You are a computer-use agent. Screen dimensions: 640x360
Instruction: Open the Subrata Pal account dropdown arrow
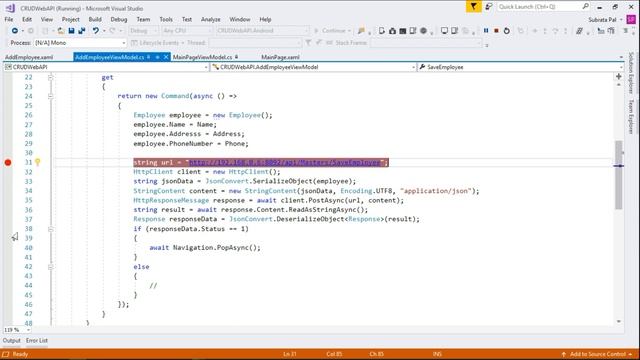621,20
